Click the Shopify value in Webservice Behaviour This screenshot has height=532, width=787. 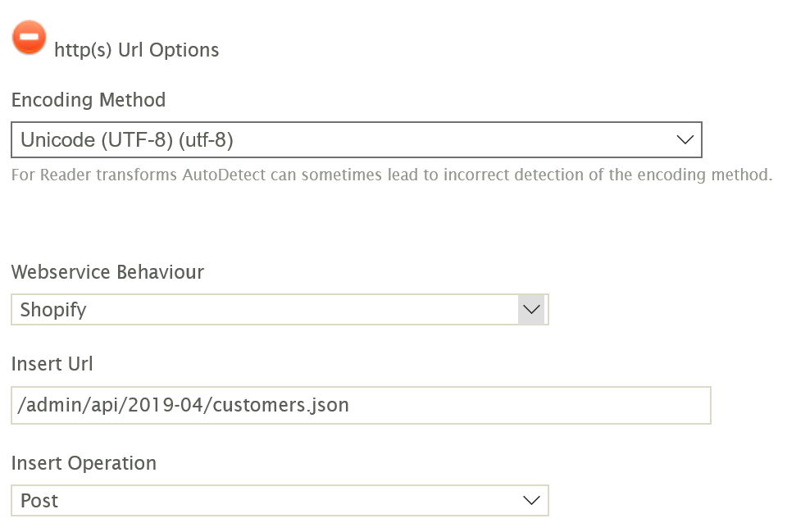(53, 310)
